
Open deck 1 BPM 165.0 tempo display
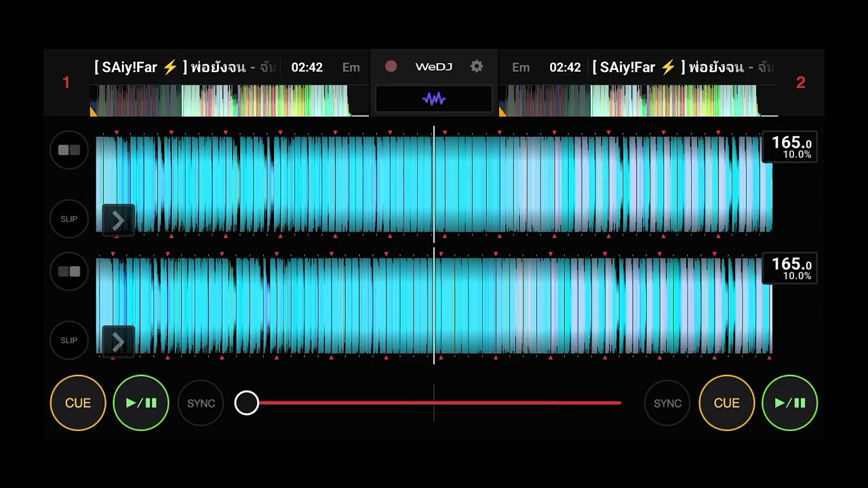click(x=790, y=147)
